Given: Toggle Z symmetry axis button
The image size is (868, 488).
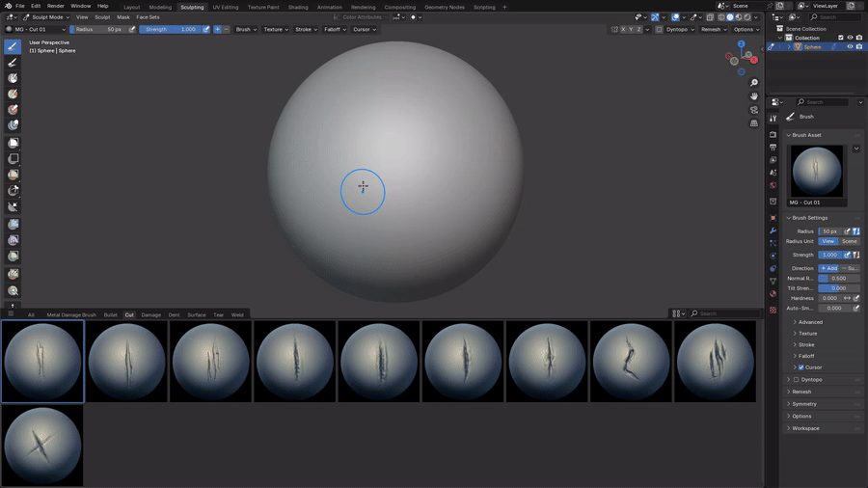Looking at the screenshot, I should pos(638,29).
